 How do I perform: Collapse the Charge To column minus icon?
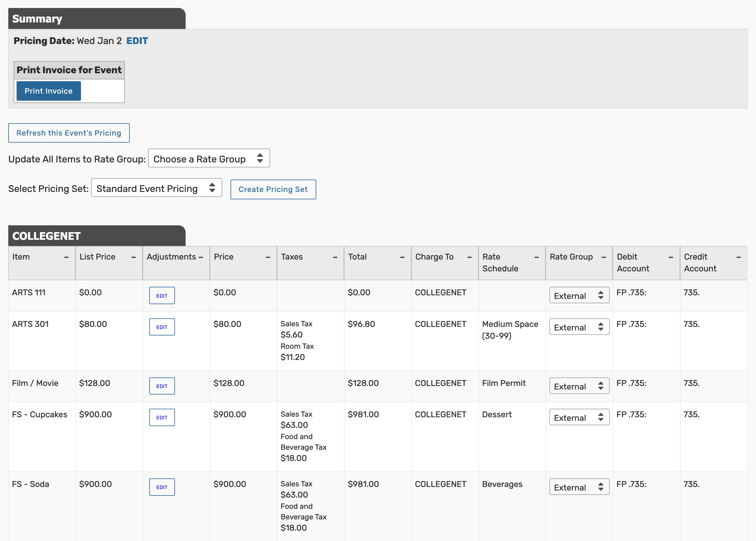coord(469,257)
